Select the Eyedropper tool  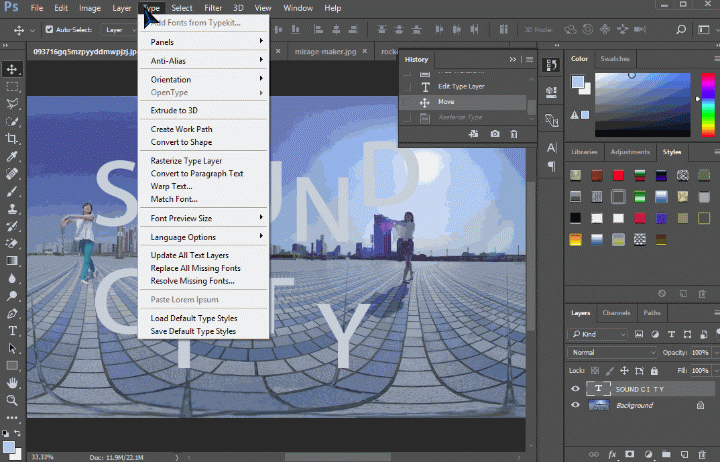(12, 156)
